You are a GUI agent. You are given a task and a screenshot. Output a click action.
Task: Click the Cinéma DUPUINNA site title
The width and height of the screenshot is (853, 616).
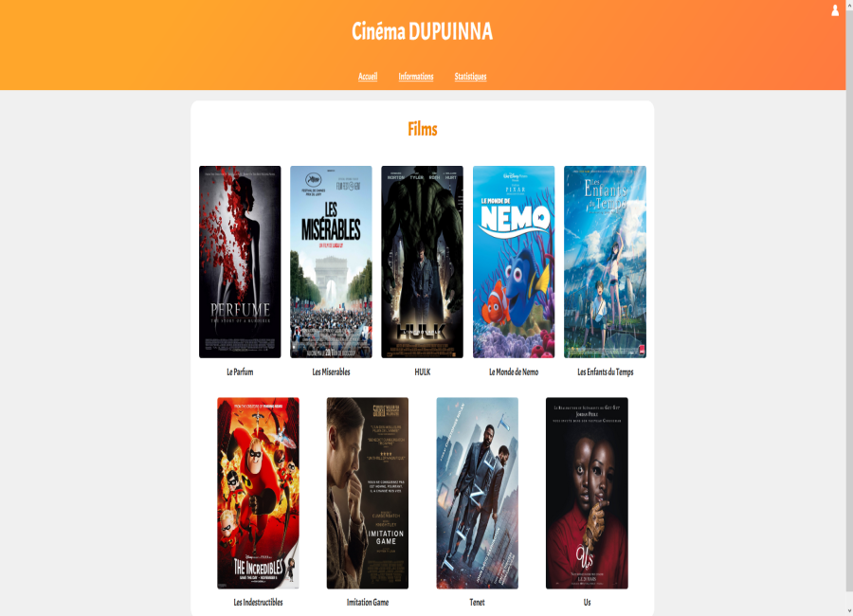click(x=422, y=31)
